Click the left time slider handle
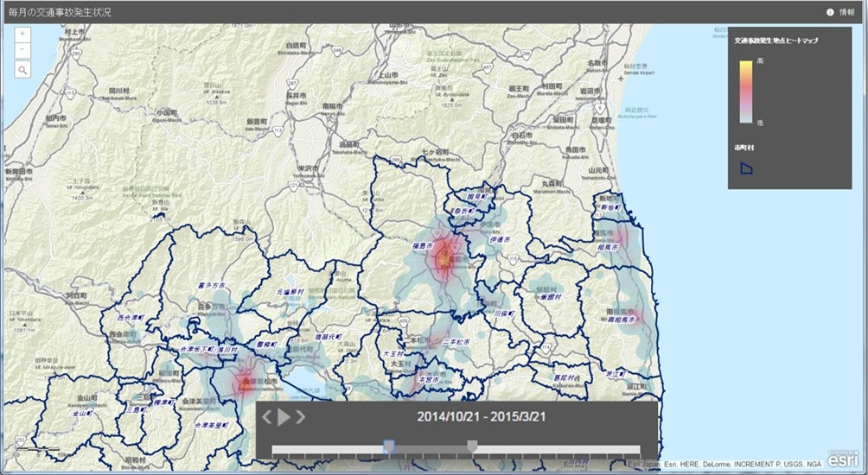The width and height of the screenshot is (868, 475). (x=389, y=446)
